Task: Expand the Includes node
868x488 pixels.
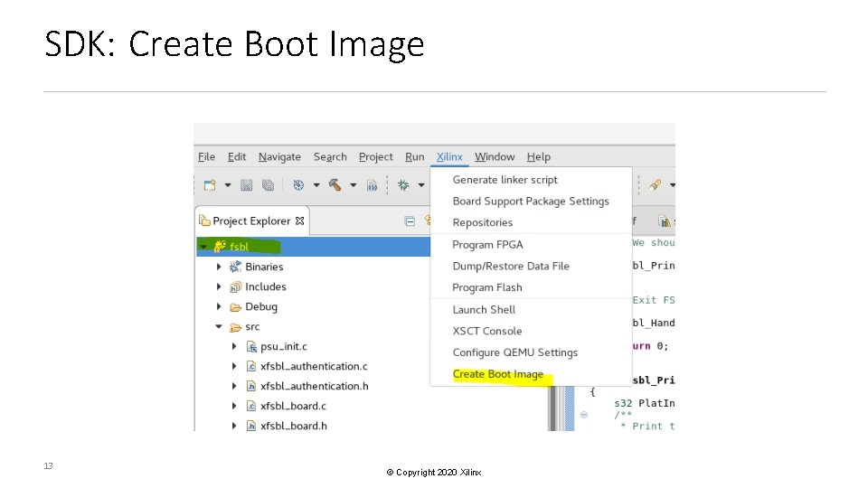Action: [x=219, y=286]
